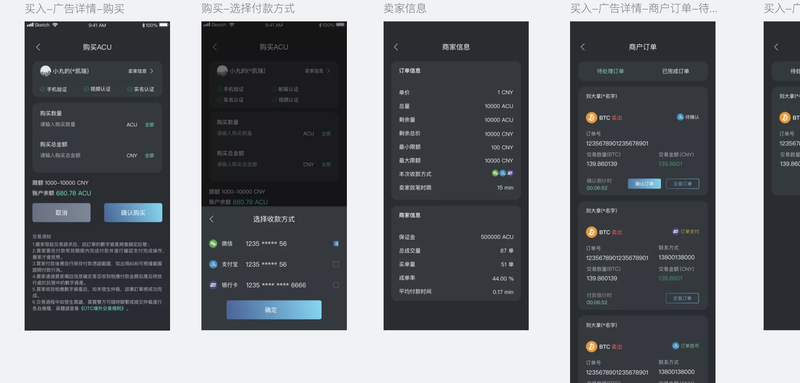Image resolution: width=800 pixels, height=383 pixels.
Task: Click countdown 00:06:52 under 付款倒计时
Action: coord(597,302)
